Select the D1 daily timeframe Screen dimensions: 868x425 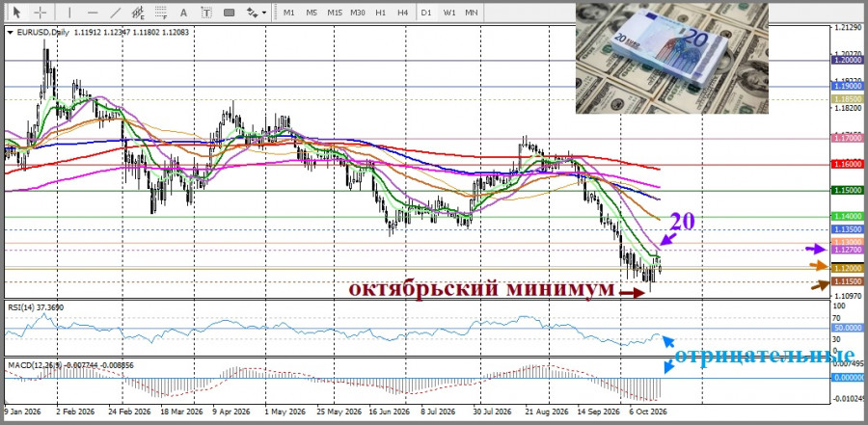click(x=425, y=13)
